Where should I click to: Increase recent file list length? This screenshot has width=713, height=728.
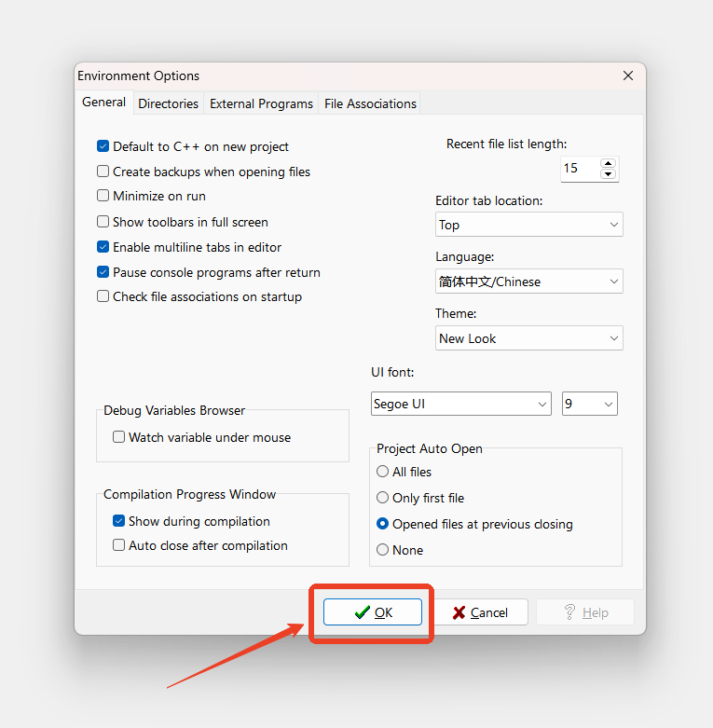[x=608, y=163]
